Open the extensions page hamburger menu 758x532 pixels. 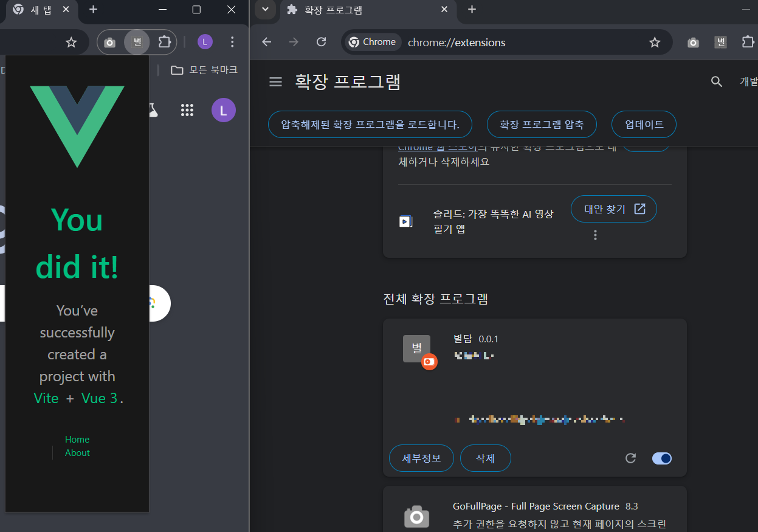pos(275,81)
